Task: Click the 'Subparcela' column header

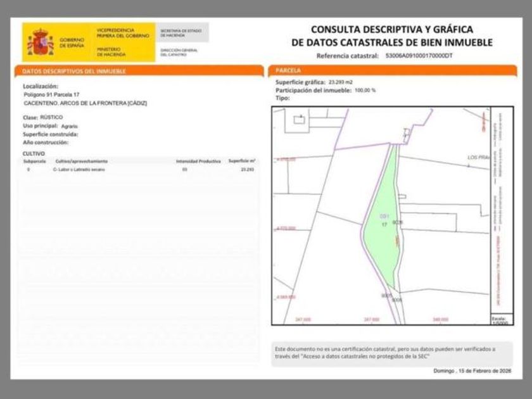Action: point(35,161)
